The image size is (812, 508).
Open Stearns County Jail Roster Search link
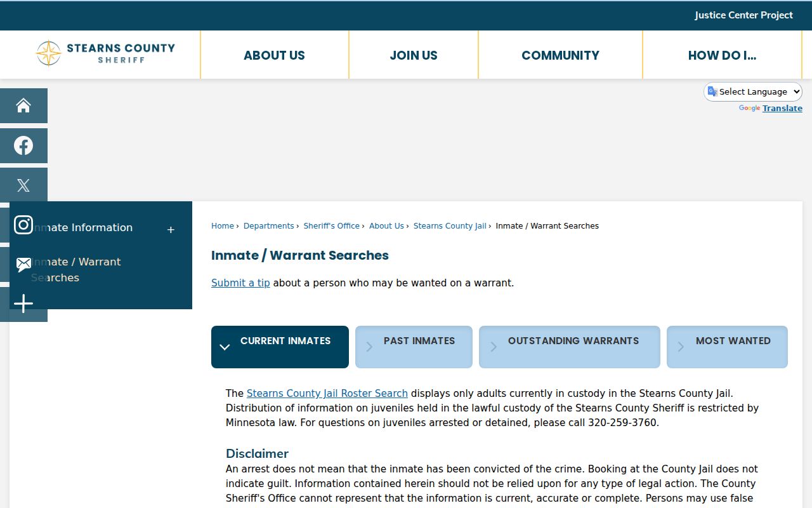[327, 393]
